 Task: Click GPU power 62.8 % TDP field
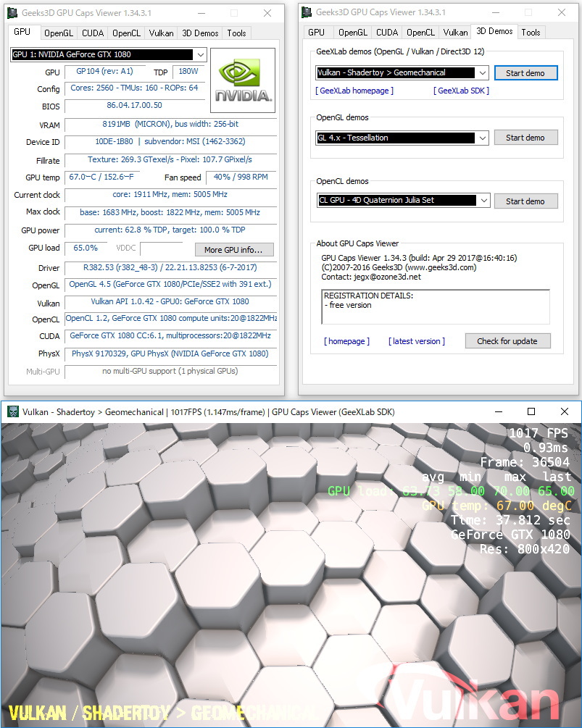pos(170,230)
